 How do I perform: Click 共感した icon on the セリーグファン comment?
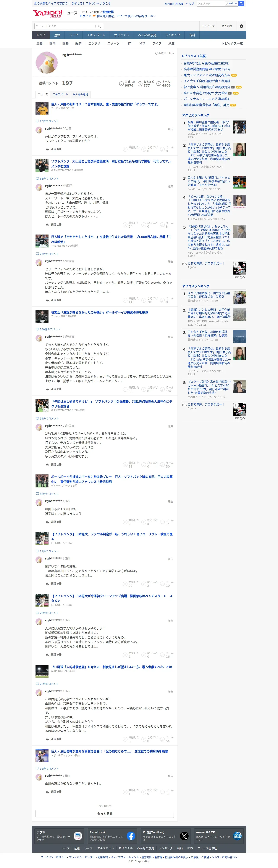click(x=125, y=300)
